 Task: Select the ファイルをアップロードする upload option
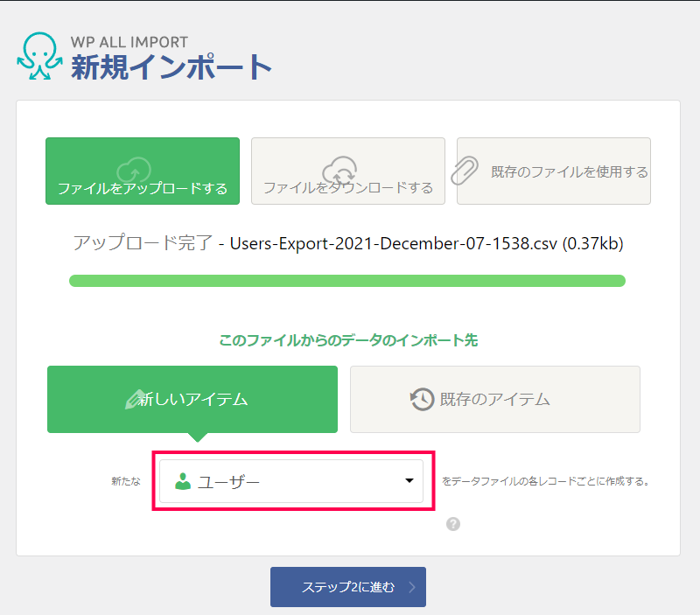143,171
